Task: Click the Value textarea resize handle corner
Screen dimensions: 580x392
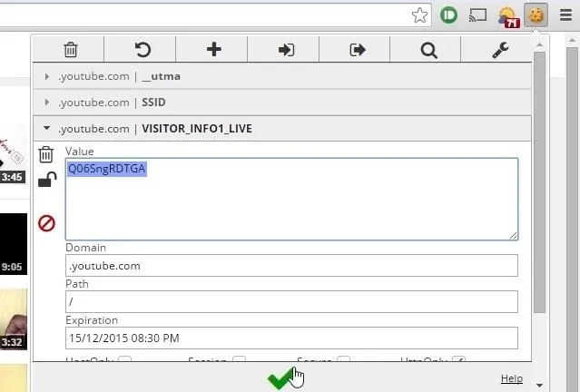Action: [513, 236]
